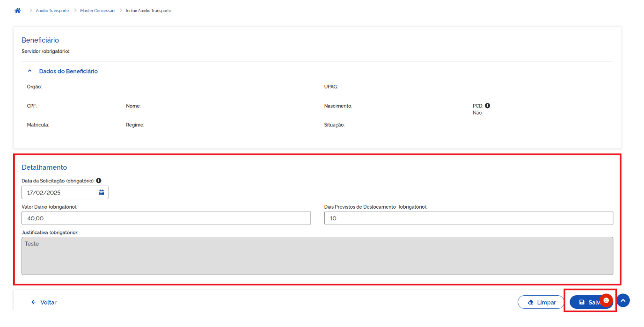644x327 pixels.
Task: Open the red chat assistant bubble
Action: pos(606,300)
